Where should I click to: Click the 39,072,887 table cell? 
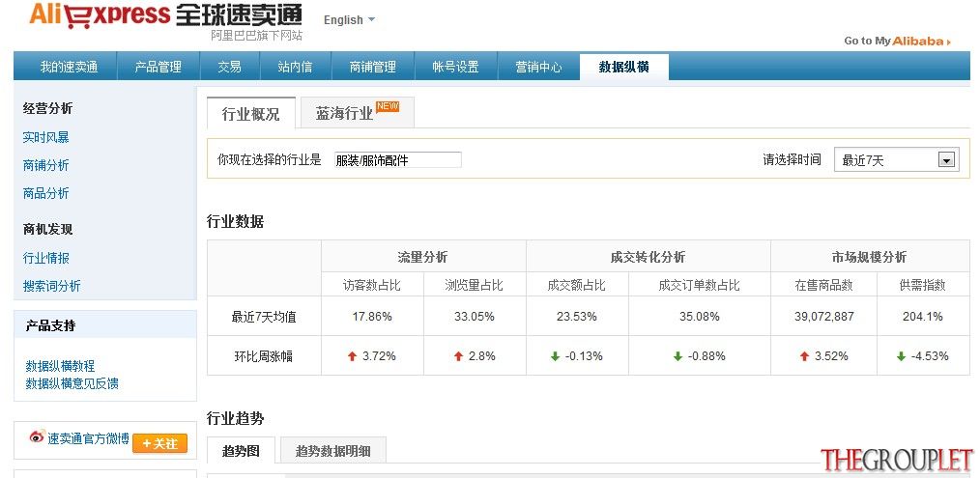pyautogui.click(x=823, y=316)
